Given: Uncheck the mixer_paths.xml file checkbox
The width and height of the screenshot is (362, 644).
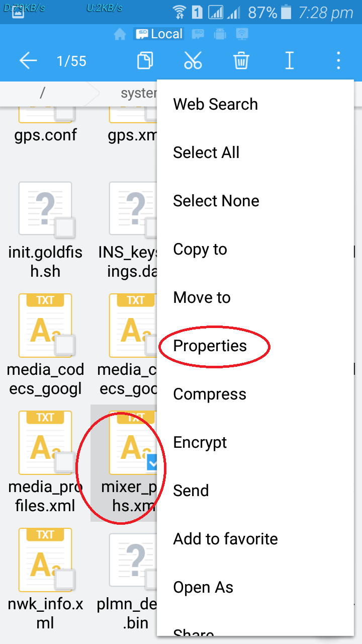Looking at the screenshot, I should (x=152, y=463).
